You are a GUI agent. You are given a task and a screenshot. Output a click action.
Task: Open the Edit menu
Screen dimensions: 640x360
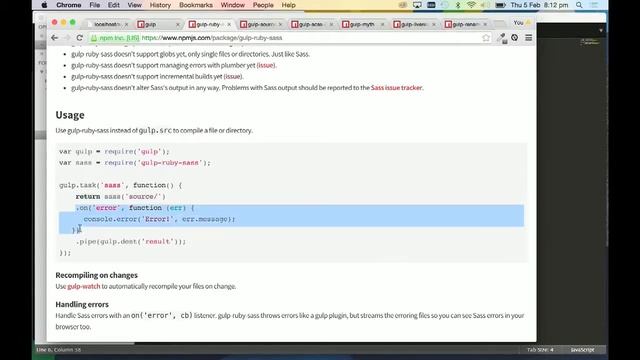tap(114, 5)
